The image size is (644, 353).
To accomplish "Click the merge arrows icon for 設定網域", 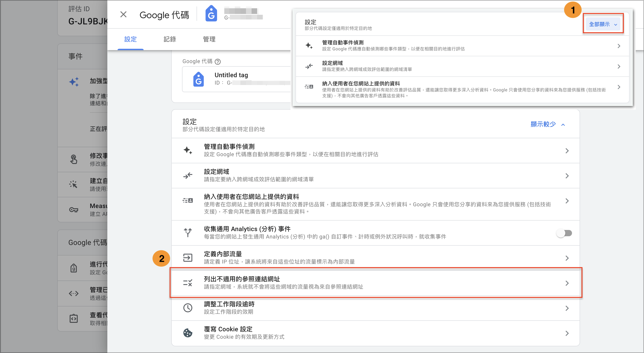I will click(x=188, y=176).
